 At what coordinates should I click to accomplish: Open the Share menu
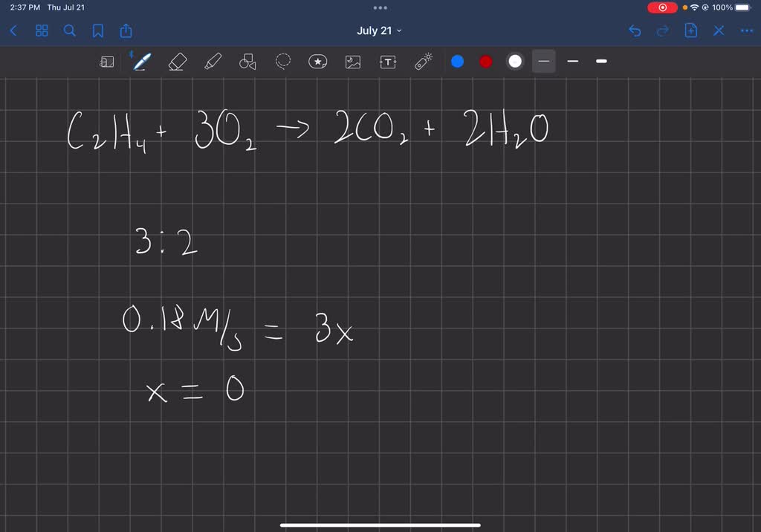click(x=126, y=30)
